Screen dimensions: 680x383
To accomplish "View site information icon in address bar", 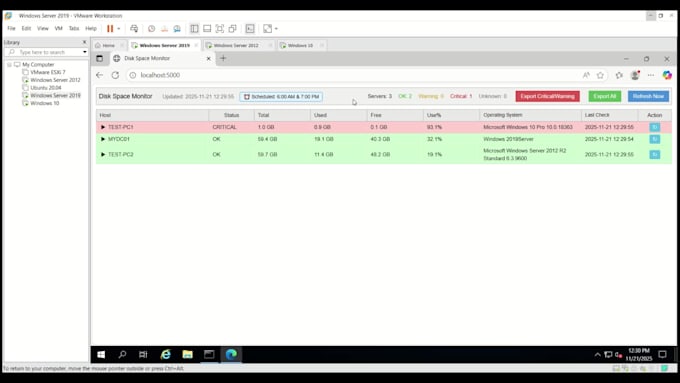I will pyautogui.click(x=133, y=75).
